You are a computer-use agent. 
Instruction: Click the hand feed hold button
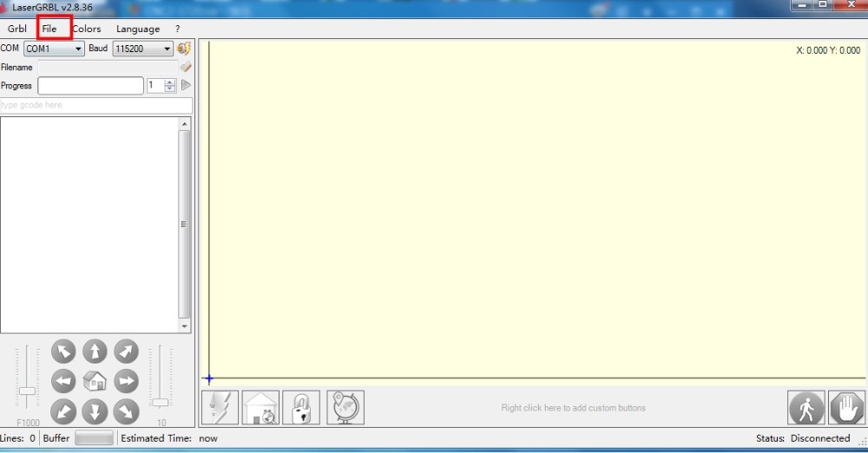[846, 408]
